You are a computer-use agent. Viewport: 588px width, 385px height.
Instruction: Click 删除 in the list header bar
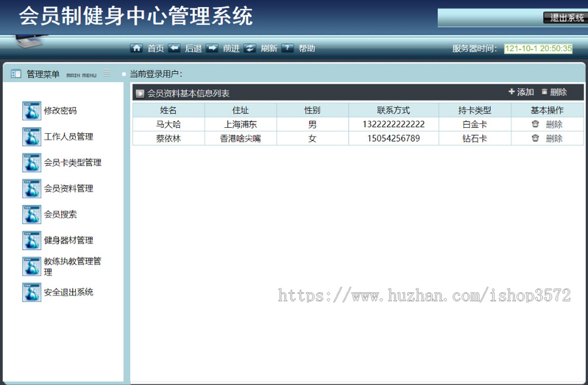tap(559, 92)
